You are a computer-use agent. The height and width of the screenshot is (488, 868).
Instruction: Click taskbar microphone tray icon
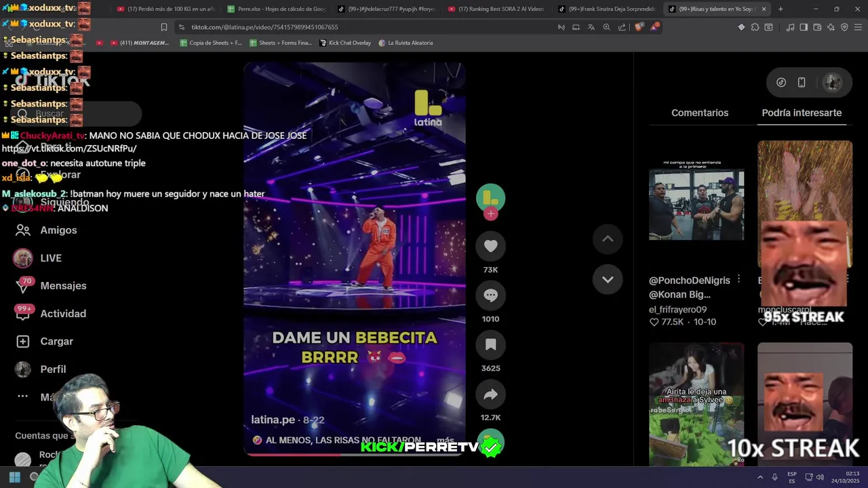point(774,477)
